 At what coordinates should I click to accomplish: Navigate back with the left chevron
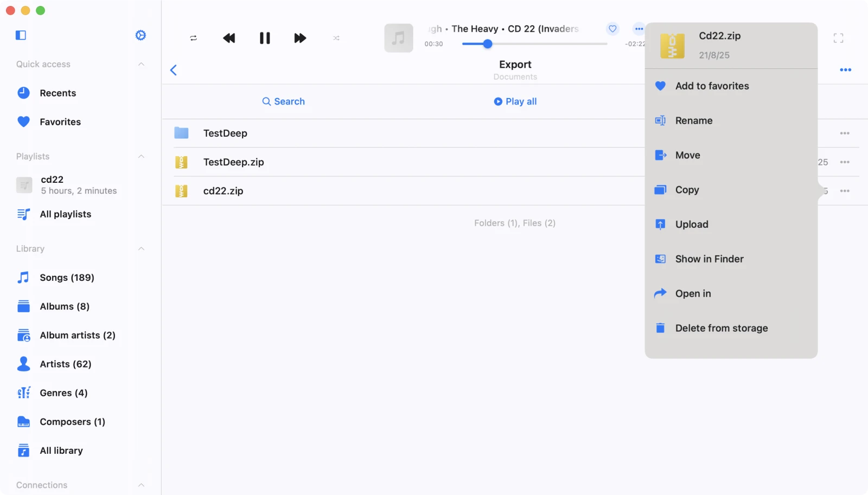click(x=174, y=70)
